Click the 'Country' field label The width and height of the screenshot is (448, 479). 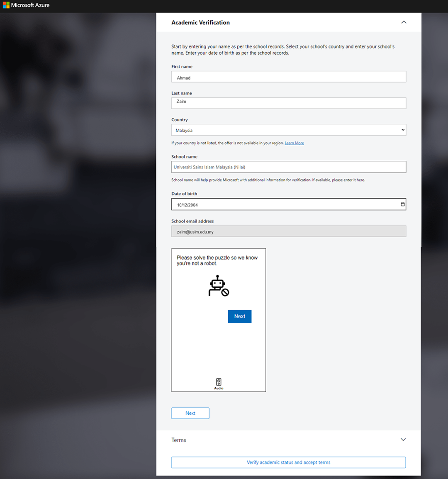click(179, 120)
